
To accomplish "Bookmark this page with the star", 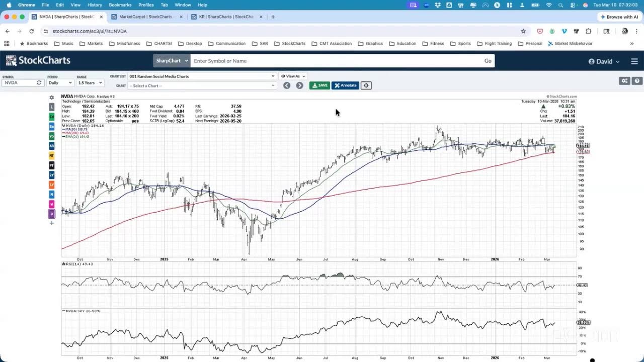I will coord(523,31).
